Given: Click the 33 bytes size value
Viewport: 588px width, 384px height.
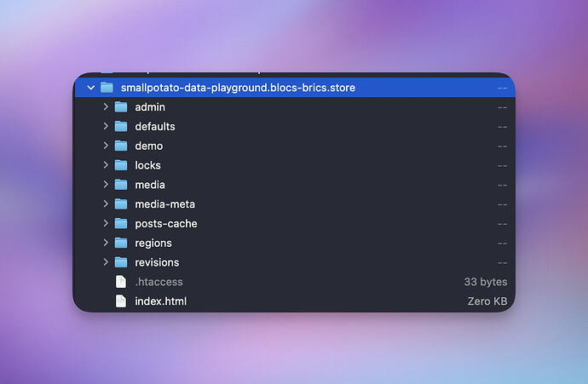Looking at the screenshot, I should click(x=486, y=282).
